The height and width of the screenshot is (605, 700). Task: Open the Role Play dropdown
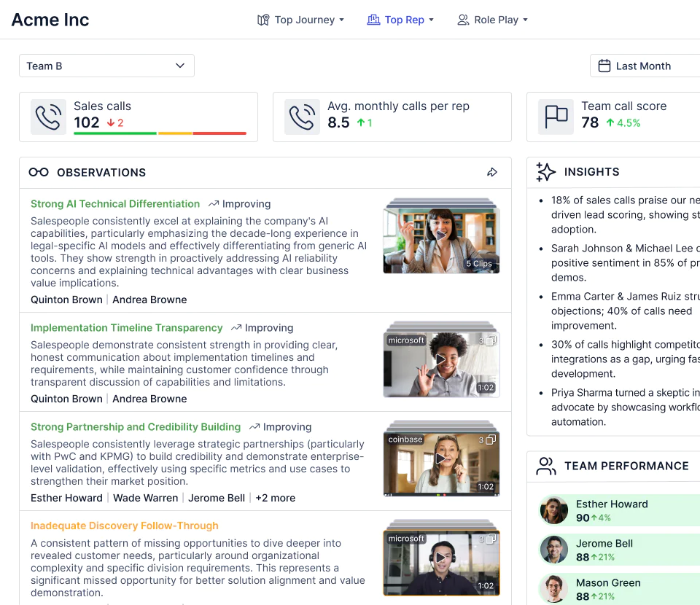pos(492,20)
